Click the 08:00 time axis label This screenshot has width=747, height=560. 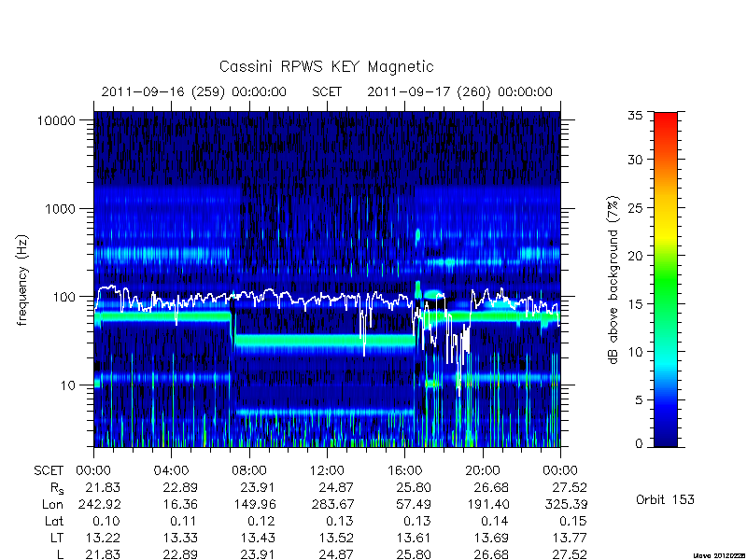click(x=249, y=471)
